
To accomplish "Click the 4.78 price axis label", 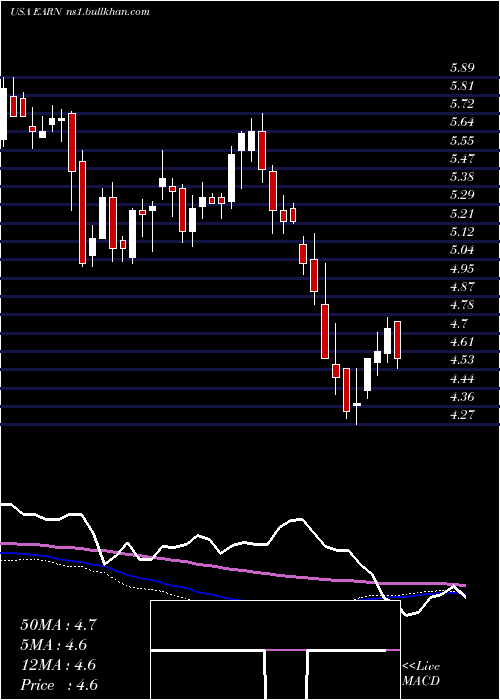I will click(462, 305).
